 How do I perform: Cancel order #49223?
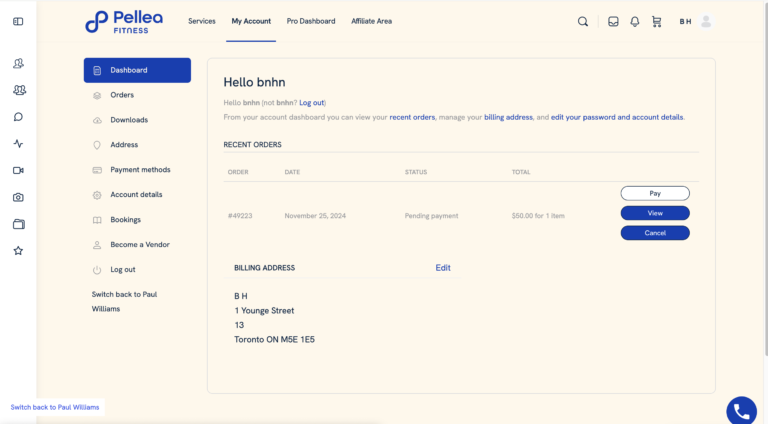[655, 233]
